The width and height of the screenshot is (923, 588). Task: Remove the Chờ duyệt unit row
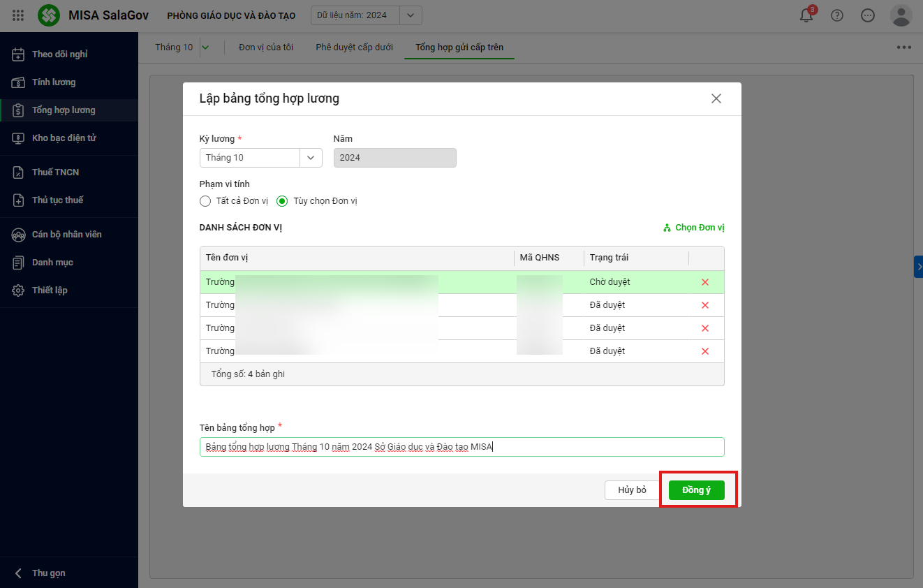point(705,282)
